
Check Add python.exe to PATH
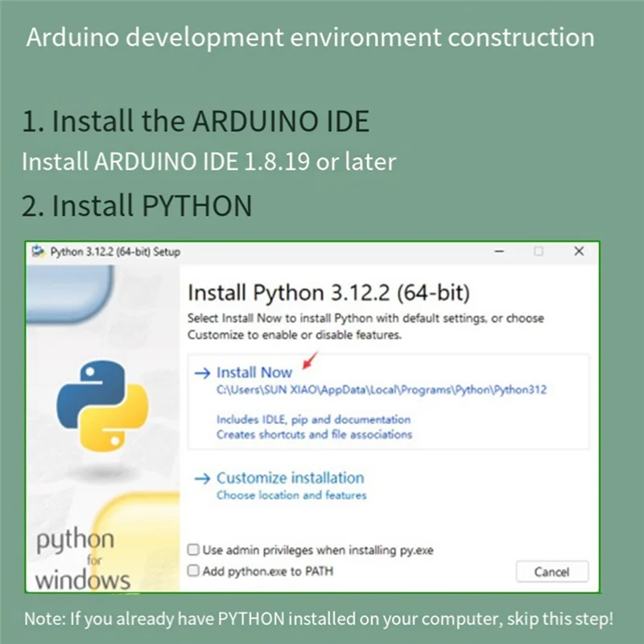tap(193, 571)
